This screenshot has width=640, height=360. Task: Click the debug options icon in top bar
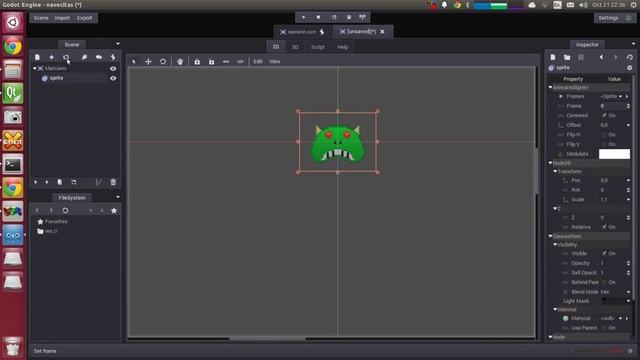pos(362,17)
